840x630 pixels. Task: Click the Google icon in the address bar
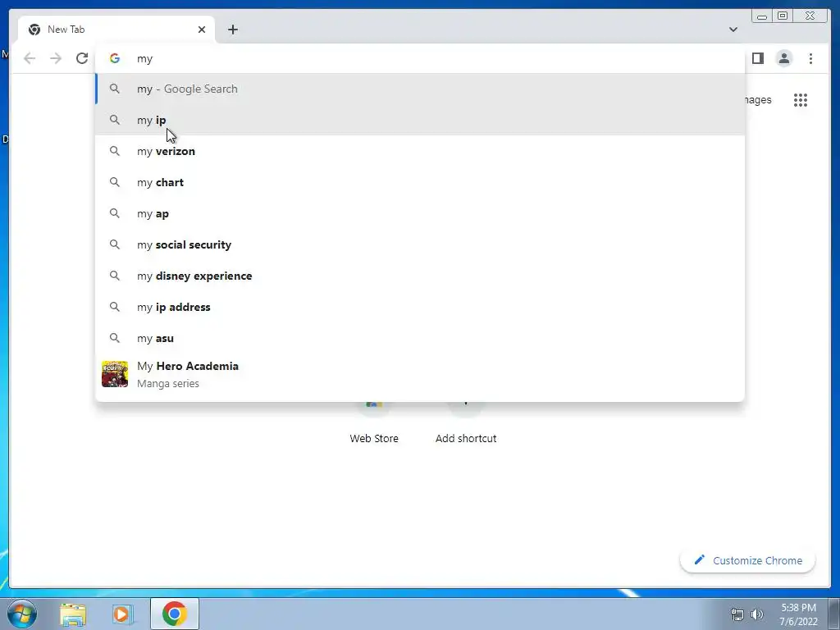click(x=115, y=58)
